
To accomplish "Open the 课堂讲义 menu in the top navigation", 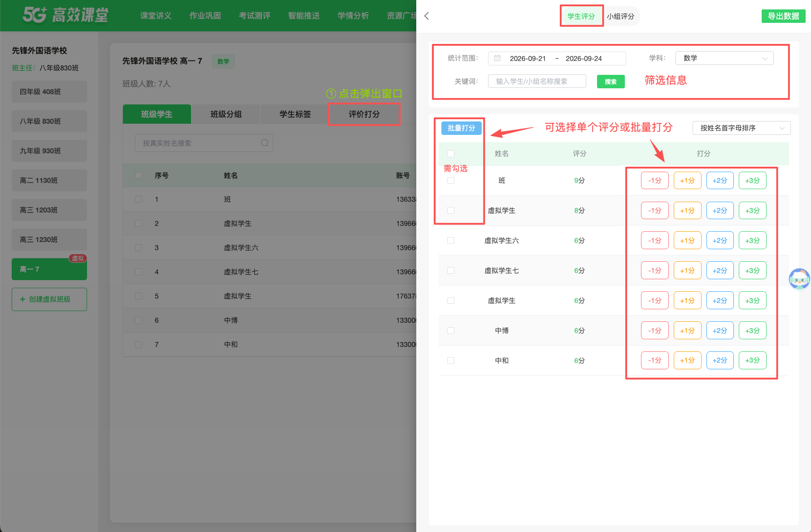I will pos(156,16).
